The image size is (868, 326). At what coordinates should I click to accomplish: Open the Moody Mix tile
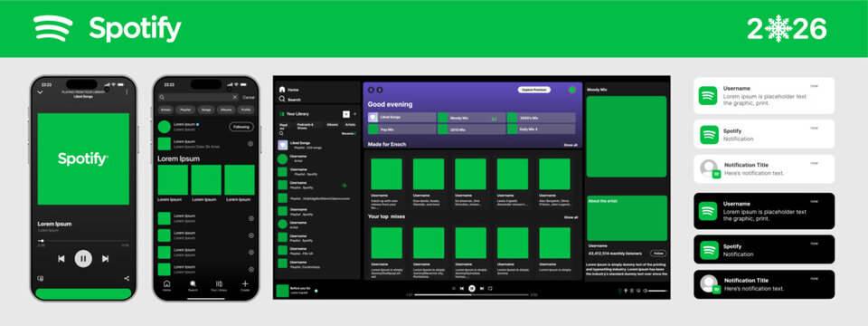click(x=471, y=118)
